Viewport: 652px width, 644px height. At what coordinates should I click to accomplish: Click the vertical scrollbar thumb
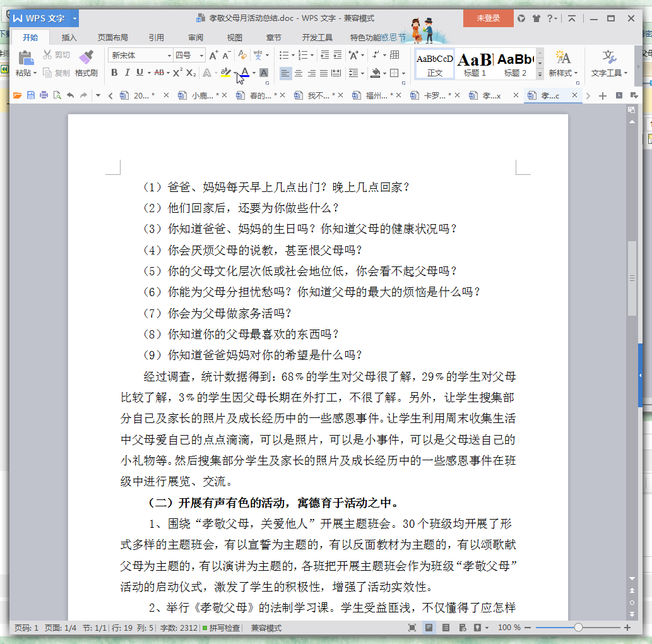click(632, 278)
